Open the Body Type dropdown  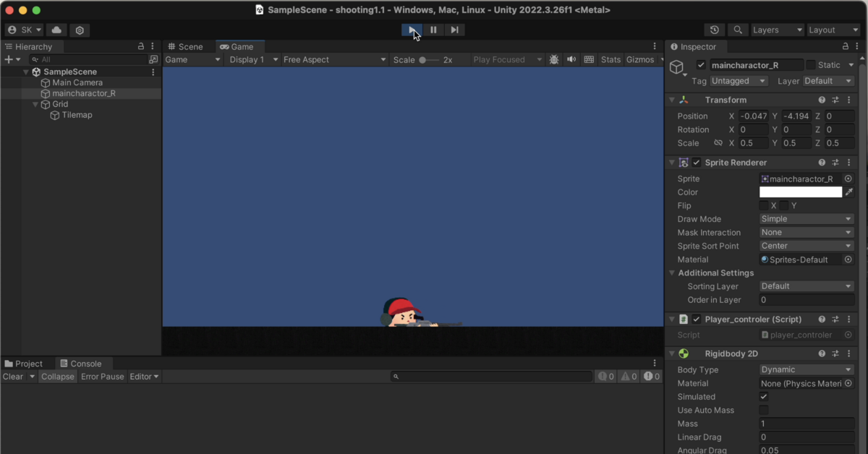click(x=806, y=369)
